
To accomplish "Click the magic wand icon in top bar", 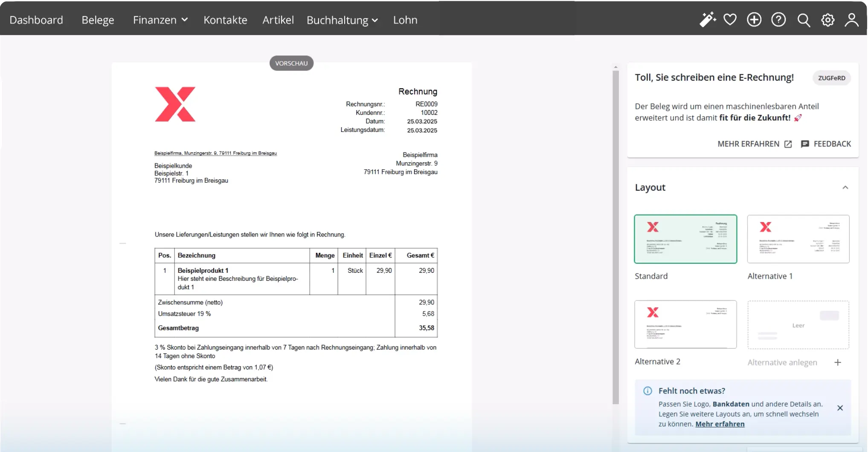I will point(707,20).
